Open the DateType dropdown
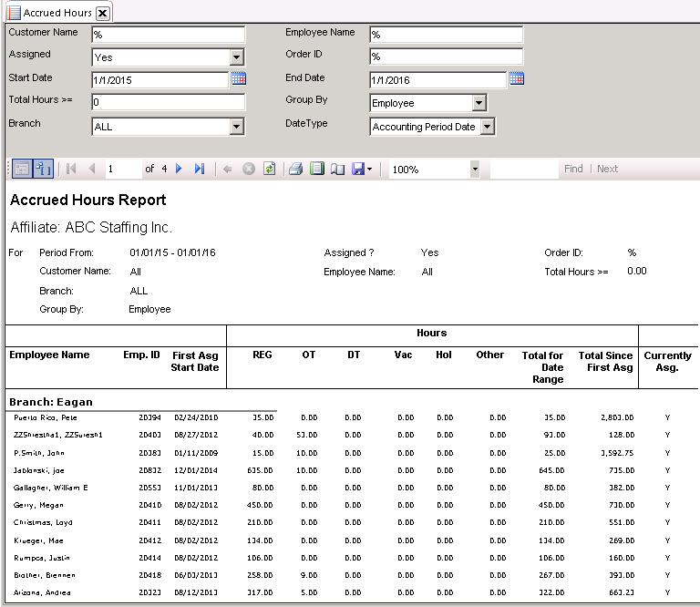Viewport: 700px width, 607px height. 487,127
